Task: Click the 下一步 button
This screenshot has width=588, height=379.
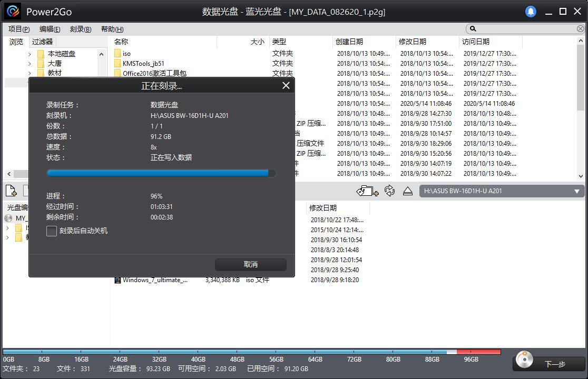Action: click(x=555, y=364)
